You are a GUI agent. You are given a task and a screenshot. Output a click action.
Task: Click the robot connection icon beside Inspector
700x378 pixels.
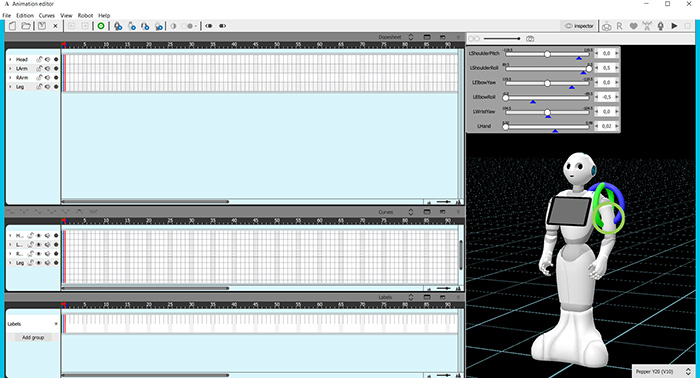coord(606,26)
